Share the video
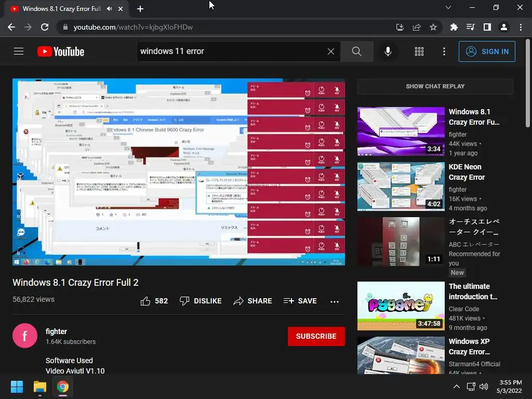532x399 pixels. (252, 301)
